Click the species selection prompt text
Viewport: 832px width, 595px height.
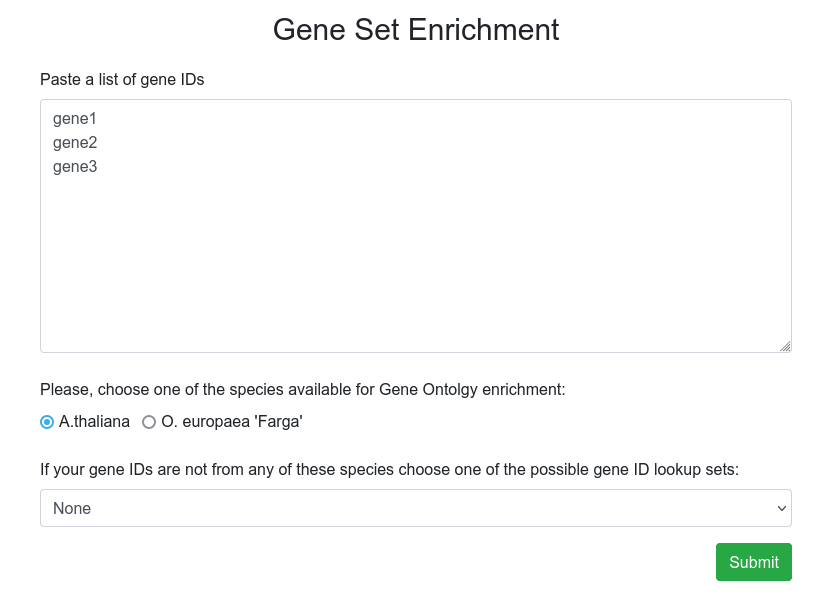point(303,390)
